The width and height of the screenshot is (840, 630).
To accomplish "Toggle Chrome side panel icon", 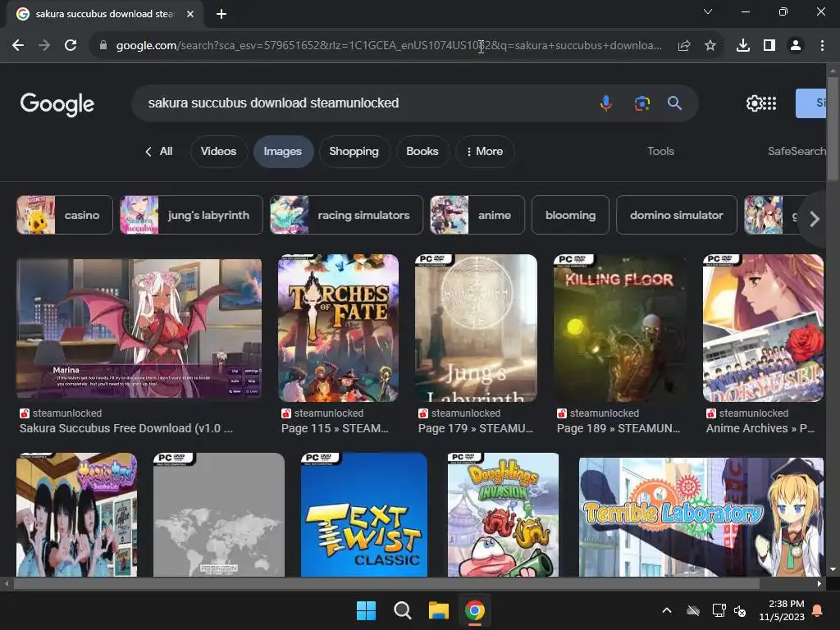I will tap(769, 46).
